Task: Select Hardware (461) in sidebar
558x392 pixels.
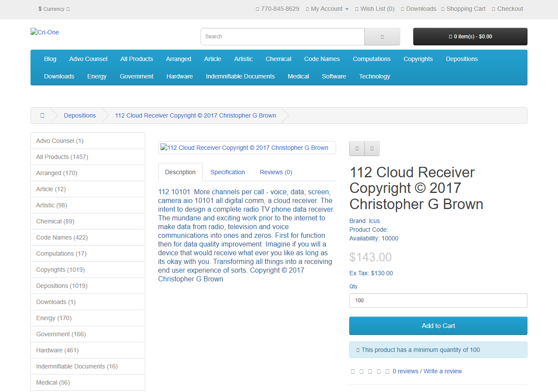Action: [x=88, y=350]
